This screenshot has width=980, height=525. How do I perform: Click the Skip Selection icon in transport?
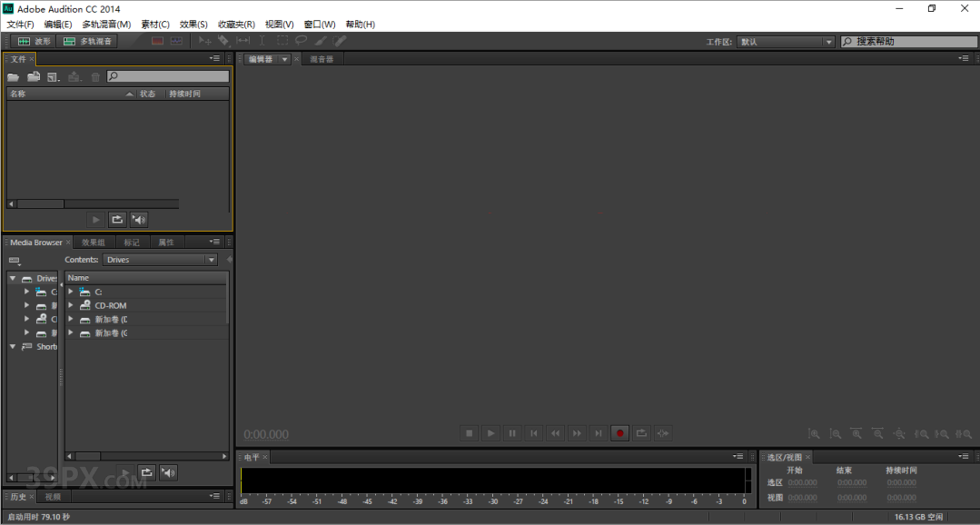coord(664,434)
